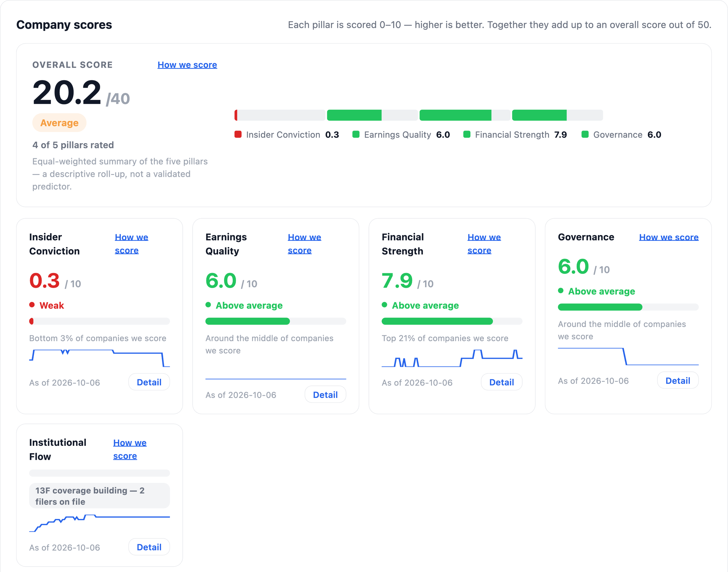The image size is (728, 572).
Task: Click the Institutional Flow sparkline chart
Action: coord(99,523)
